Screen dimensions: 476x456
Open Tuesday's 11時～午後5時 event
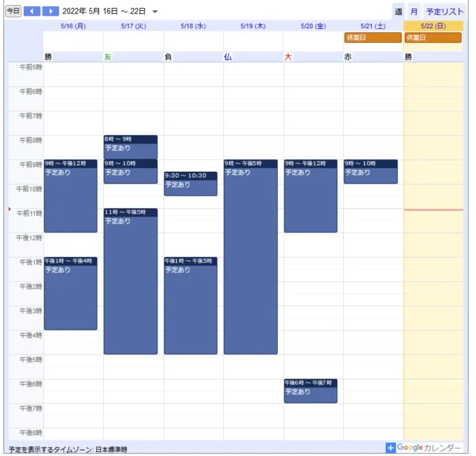pos(130,281)
